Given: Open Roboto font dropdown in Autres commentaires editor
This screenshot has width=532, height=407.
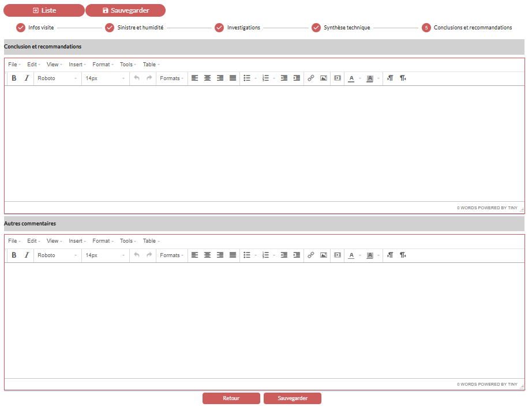Looking at the screenshot, I should (57, 255).
